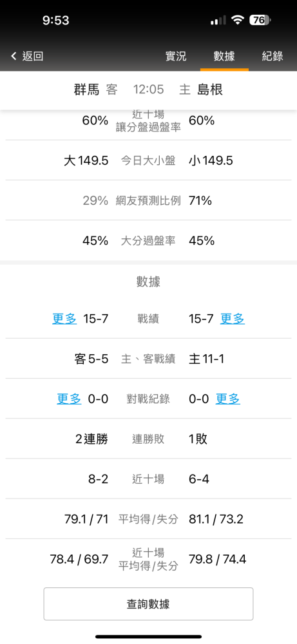Select the 數據 tab
This screenshot has width=297, height=644.
224,56
